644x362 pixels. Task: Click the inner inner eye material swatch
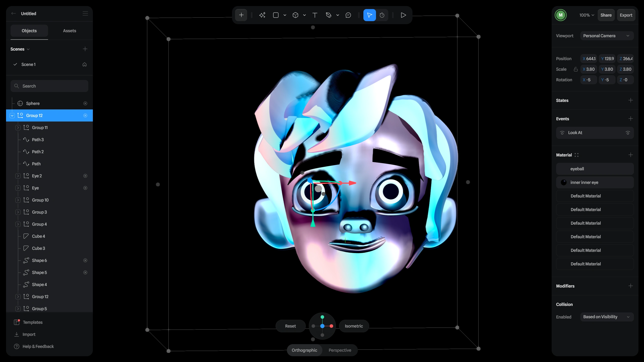(563, 182)
